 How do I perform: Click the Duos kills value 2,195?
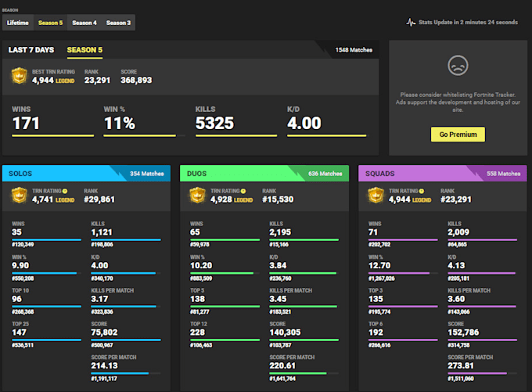point(280,232)
